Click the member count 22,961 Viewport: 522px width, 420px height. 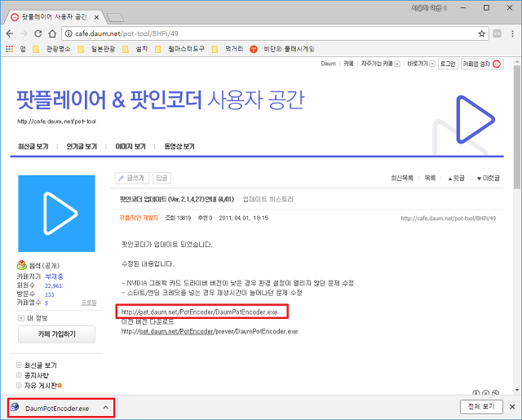[53, 285]
